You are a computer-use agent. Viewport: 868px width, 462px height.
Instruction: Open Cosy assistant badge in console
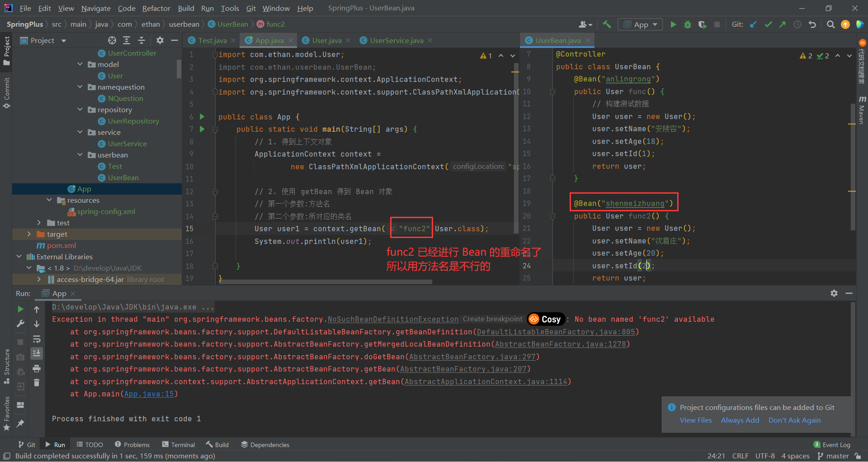point(546,319)
